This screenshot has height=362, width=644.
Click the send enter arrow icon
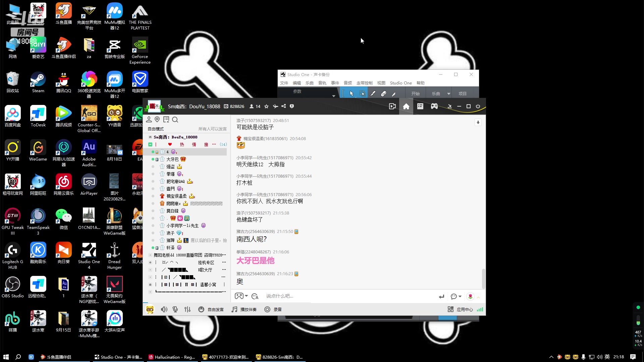pos(441,296)
